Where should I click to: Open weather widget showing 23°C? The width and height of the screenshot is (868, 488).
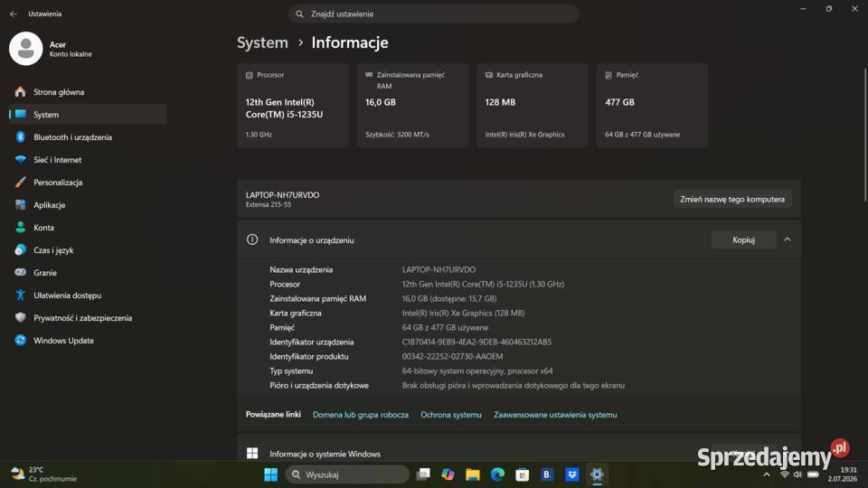tap(44, 474)
